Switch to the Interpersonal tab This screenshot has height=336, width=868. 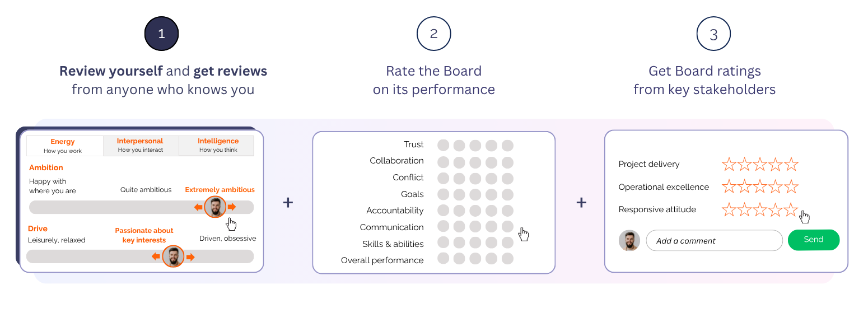(x=141, y=145)
